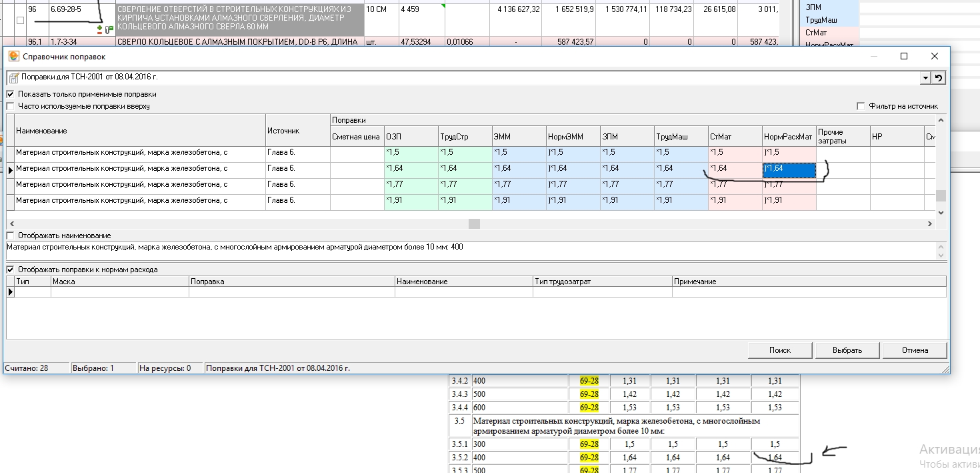Open the Поправки для ТСН-2001 dropdown list
This screenshot has height=473, width=980.
point(925,77)
